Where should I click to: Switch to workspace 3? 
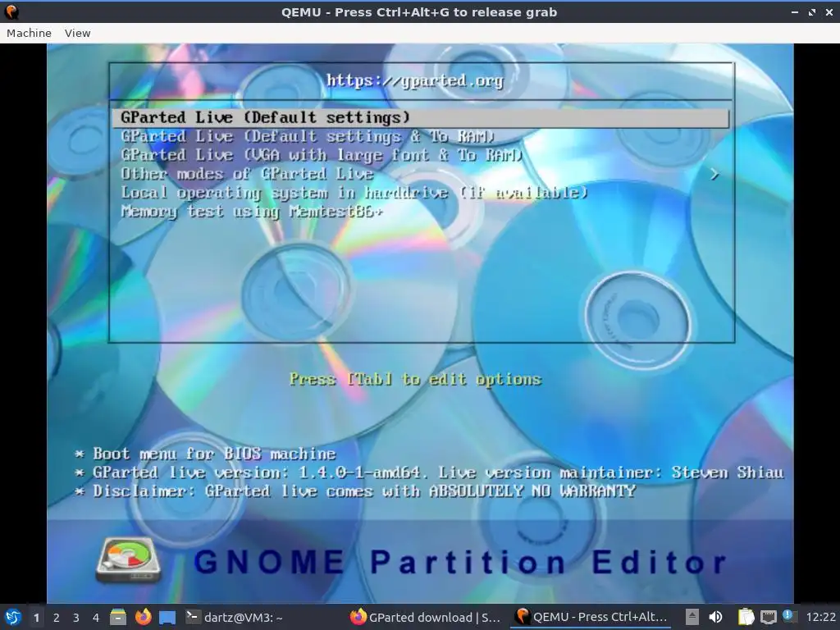[76, 618]
